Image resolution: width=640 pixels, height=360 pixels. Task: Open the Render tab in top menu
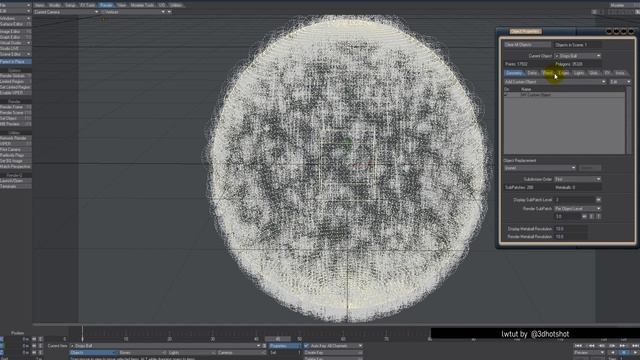(x=106, y=5)
